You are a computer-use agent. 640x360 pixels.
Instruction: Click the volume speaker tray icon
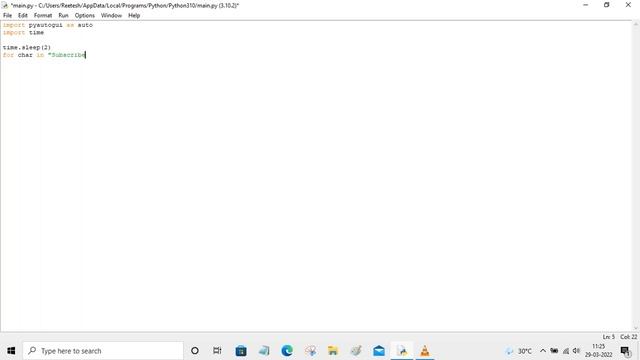pos(576,351)
